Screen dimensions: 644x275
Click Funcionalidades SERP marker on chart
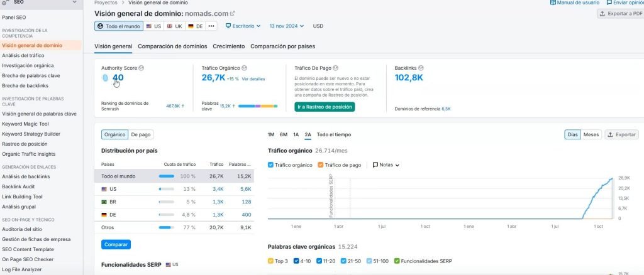coord(331,197)
